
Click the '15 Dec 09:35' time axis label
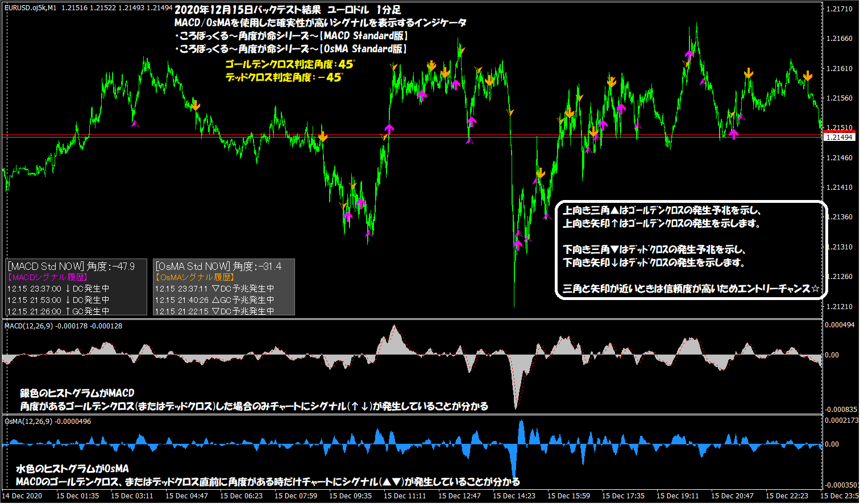click(350, 496)
